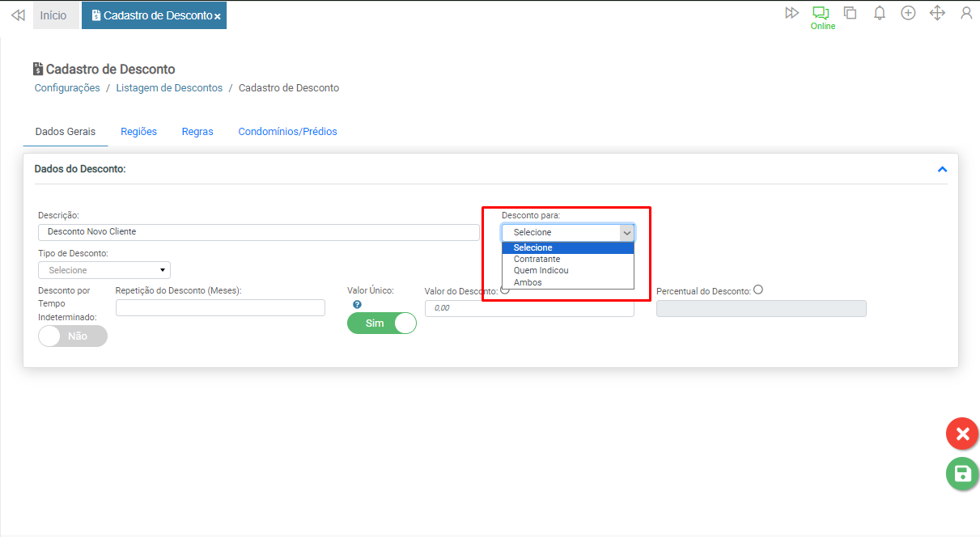Open the Condomínios/Prédios tab
Viewport: 980px width, 537px height.
tap(287, 132)
